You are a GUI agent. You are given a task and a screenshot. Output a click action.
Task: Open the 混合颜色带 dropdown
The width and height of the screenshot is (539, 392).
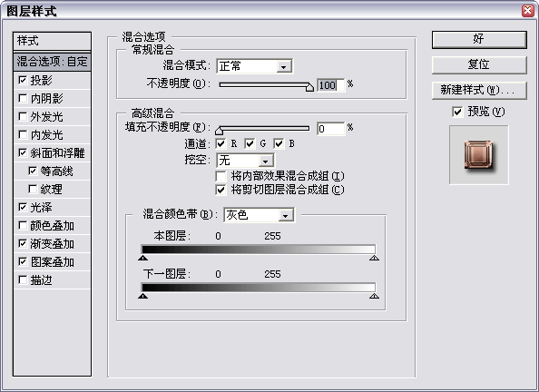click(259, 215)
